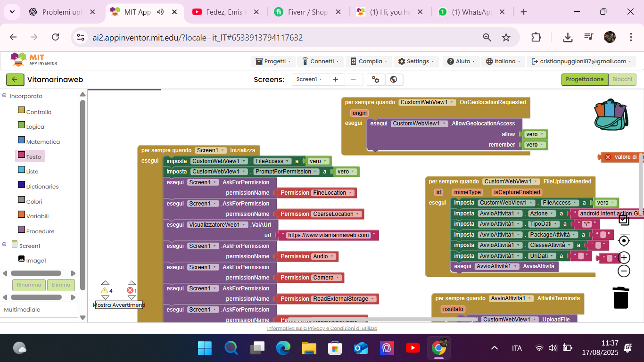
Task: Click the remove screen minus button
Action: point(354,80)
